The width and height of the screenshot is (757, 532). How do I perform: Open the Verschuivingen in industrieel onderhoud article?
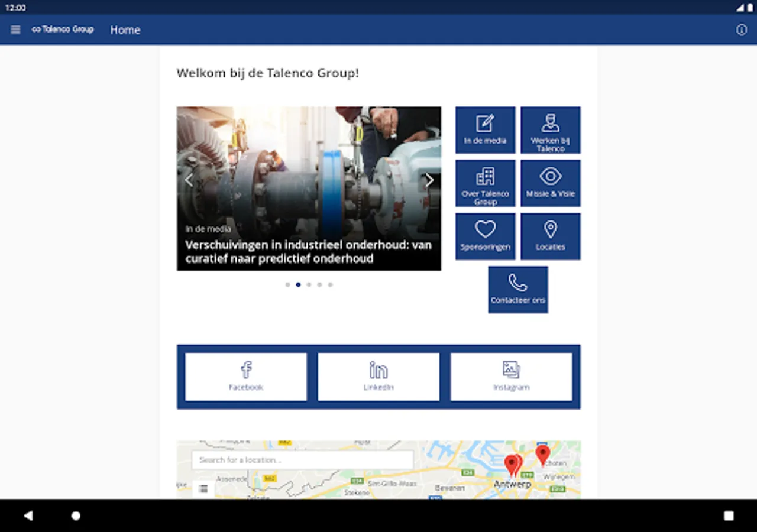click(309, 252)
